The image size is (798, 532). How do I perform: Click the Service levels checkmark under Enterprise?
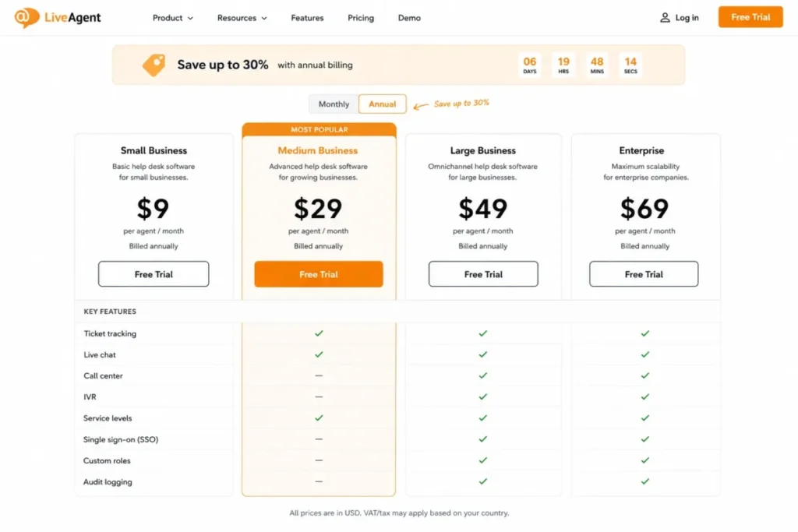tap(644, 417)
